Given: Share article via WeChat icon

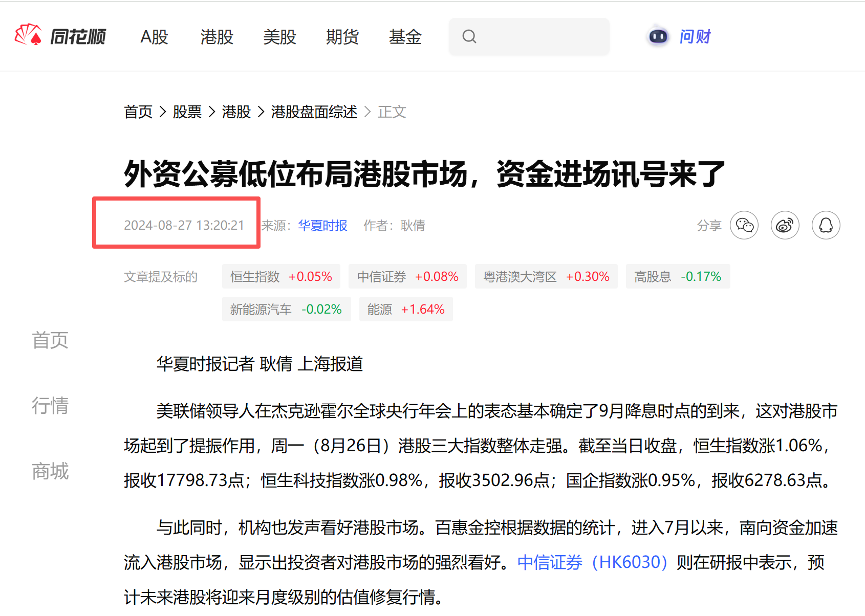Looking at the screenshot, I should click(x=744, y=225).
